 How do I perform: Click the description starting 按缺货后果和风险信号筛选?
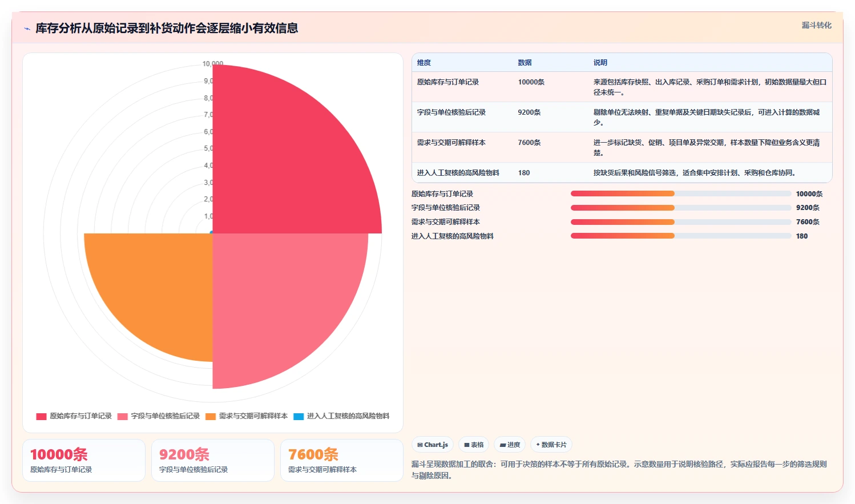click(x=695, y=173)
